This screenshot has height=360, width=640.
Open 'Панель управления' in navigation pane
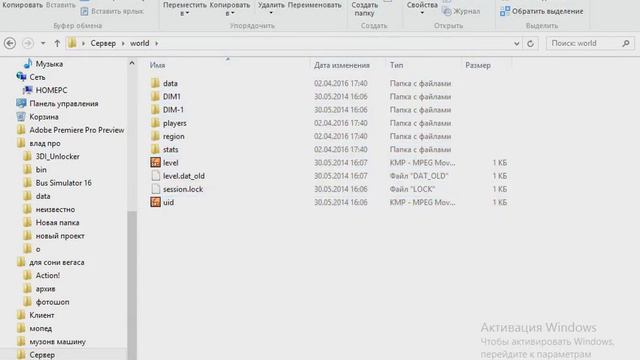coord(64,104)
